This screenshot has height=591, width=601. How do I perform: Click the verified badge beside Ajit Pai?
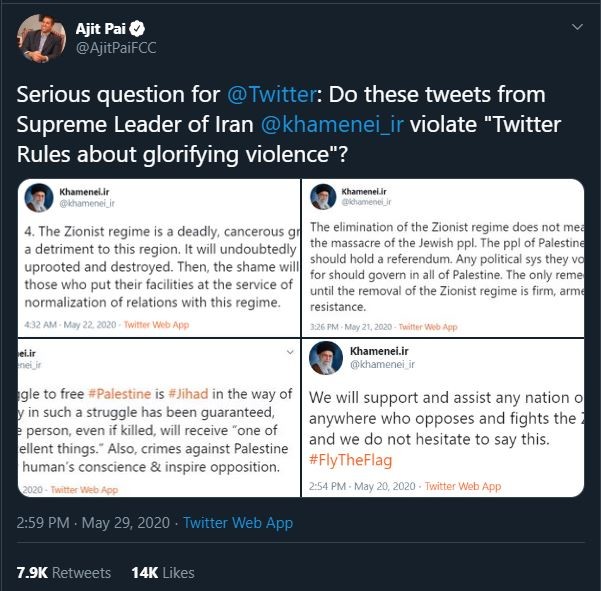click(139, 28)
